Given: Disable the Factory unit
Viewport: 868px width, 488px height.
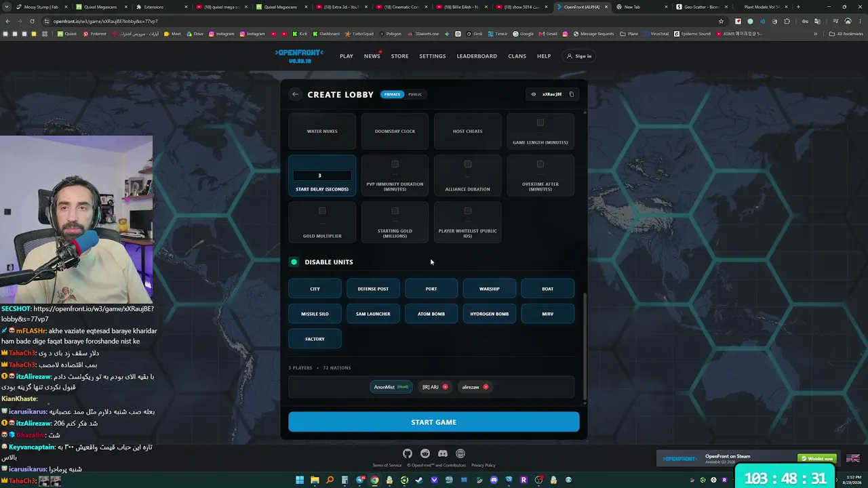Looking at the screenshot, I should pyautogui.click(x=315, y=339).
